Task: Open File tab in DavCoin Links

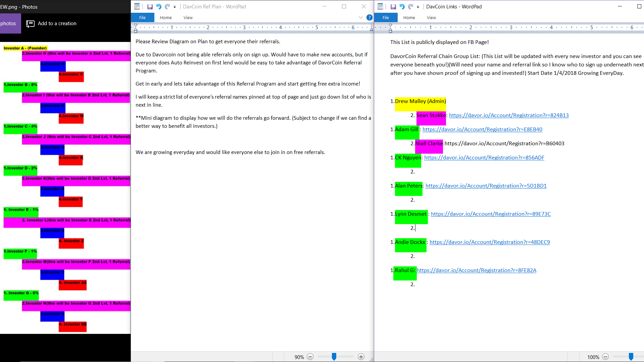Action: (386, 18)
